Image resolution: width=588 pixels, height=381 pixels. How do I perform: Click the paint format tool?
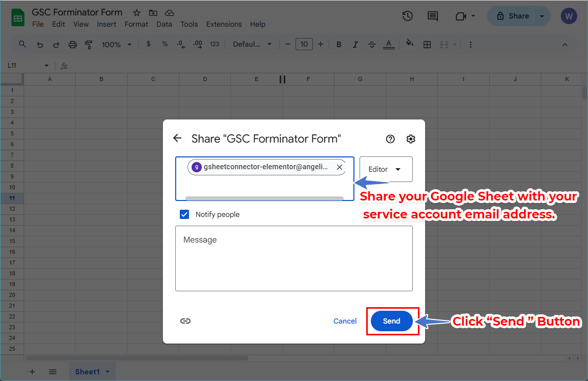coord(89,44)
